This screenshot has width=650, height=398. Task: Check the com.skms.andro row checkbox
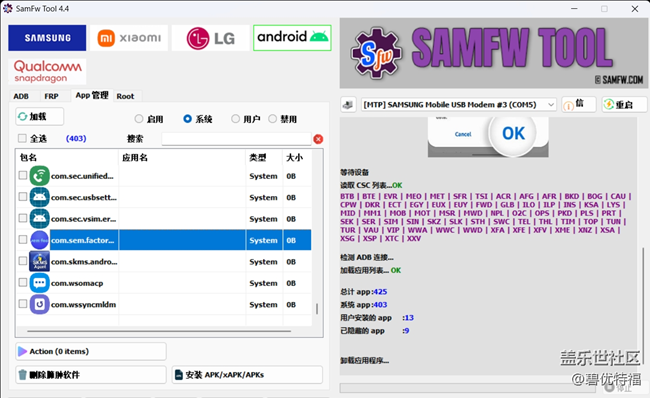point(23,261)
